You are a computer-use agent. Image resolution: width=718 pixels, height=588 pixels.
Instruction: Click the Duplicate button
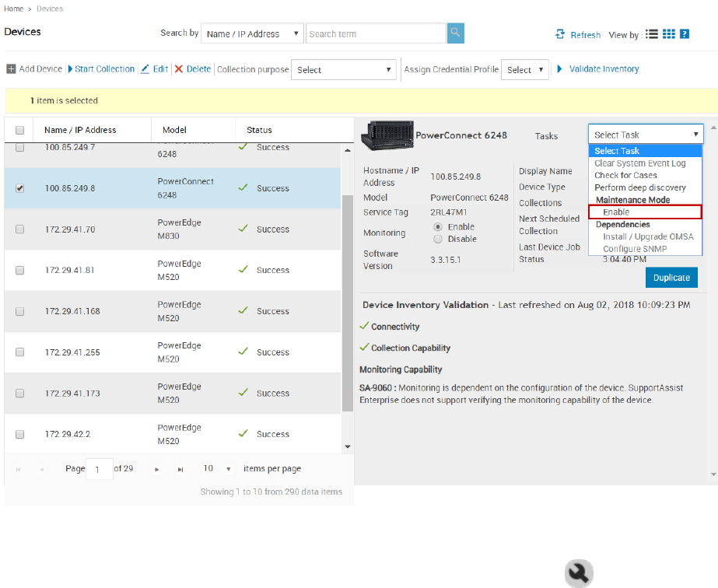click(x=671, y=278)
